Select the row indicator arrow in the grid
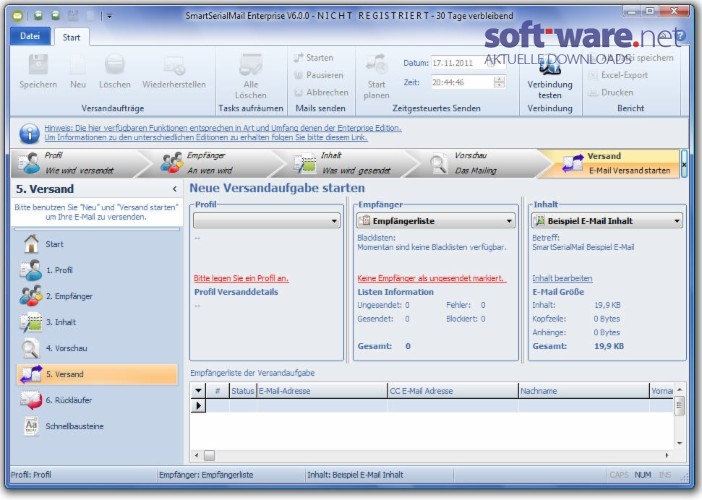 (x=198, y=406)
